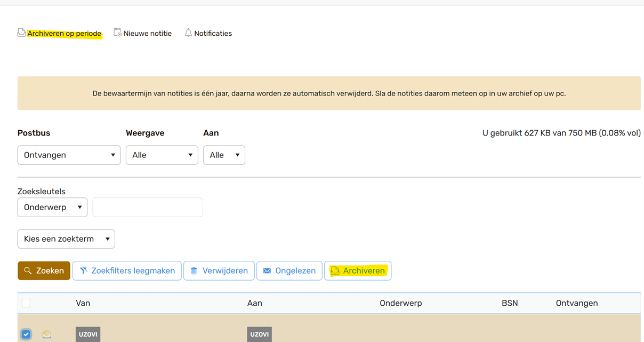Image resolution: width=644 pixels, height=342 pixels.
Task: Sort by the Ontvangen column header
Action: point(576,303)
